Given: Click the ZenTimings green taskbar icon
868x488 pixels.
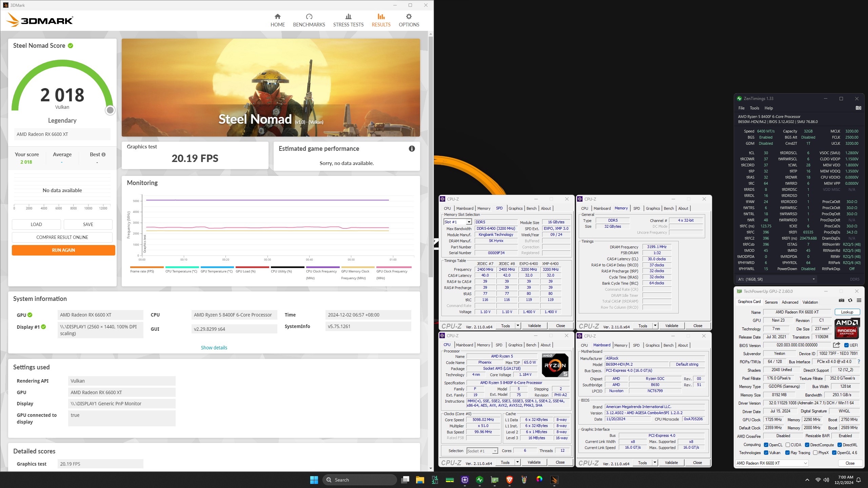Looking at the screenshot, I should 479,480.
